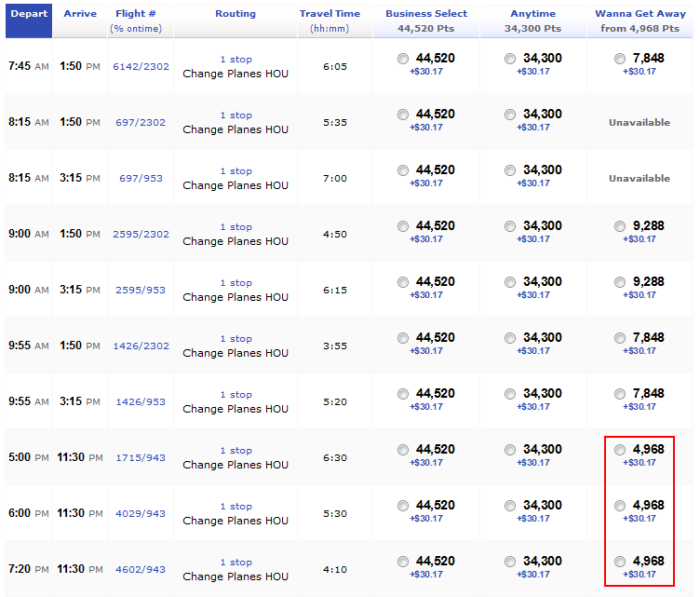Click '1 stop' link for flight 1426/953
This screenshot has width=700, height=597.
[x=236, y=394]
